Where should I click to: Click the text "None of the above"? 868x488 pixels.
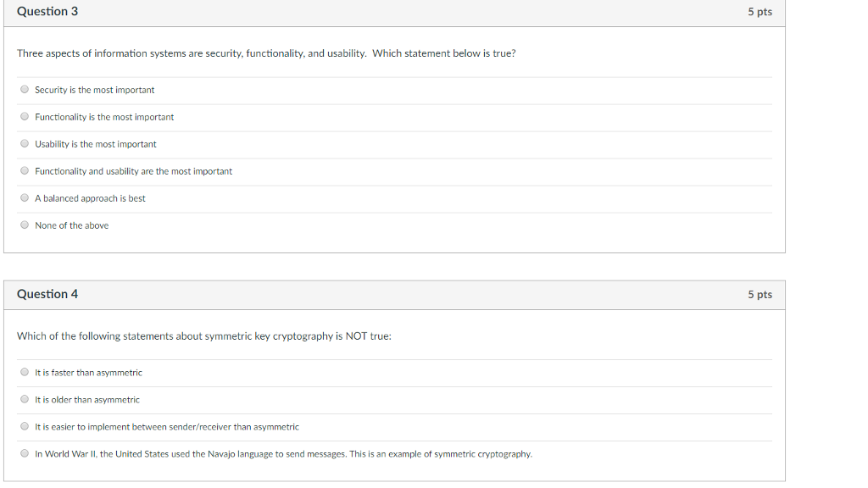[72, 225]
